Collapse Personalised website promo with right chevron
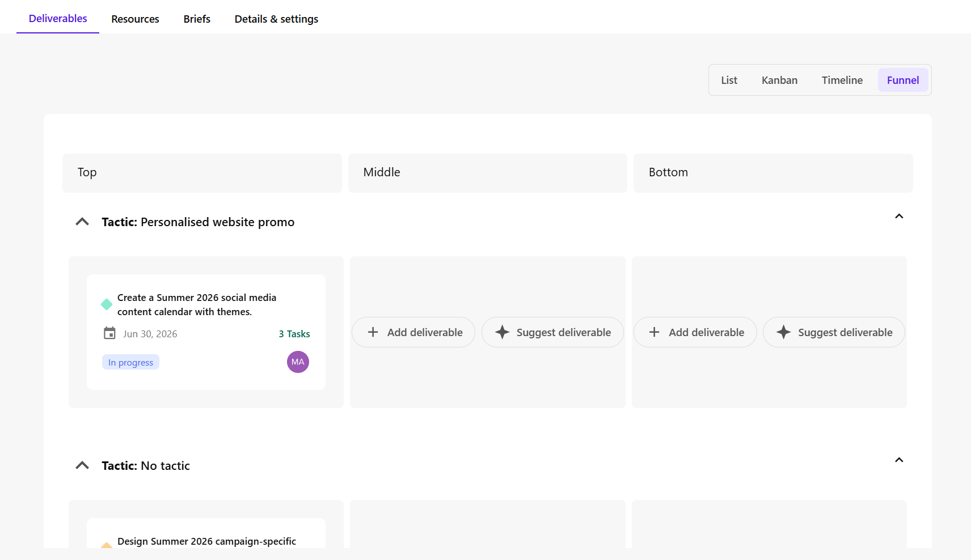This screenshot has height=560, width=971. [899, 216]
